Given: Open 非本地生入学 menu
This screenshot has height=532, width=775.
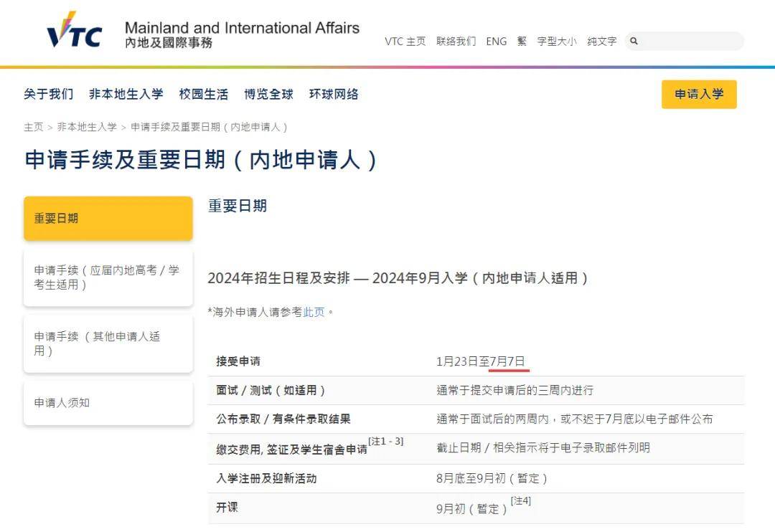Looking at the screenshot, I should coord(126,94).
